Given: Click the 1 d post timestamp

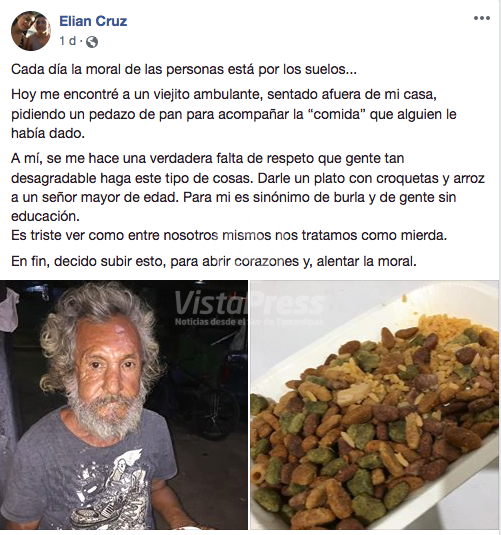Looking at the screenshot, I should pyautogui.click(x=68, y=41).
